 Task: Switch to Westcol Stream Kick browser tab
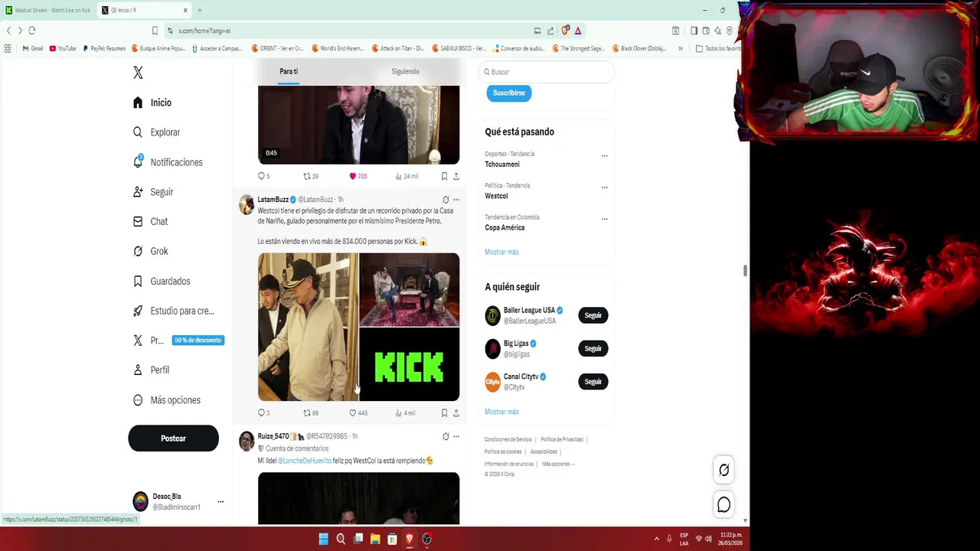[x=49, y=10]
